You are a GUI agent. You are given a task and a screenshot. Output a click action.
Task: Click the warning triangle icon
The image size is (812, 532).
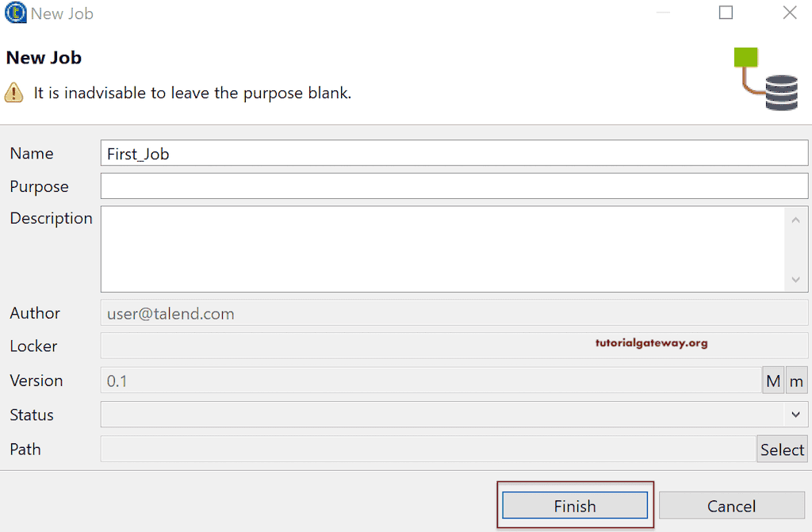13,93
